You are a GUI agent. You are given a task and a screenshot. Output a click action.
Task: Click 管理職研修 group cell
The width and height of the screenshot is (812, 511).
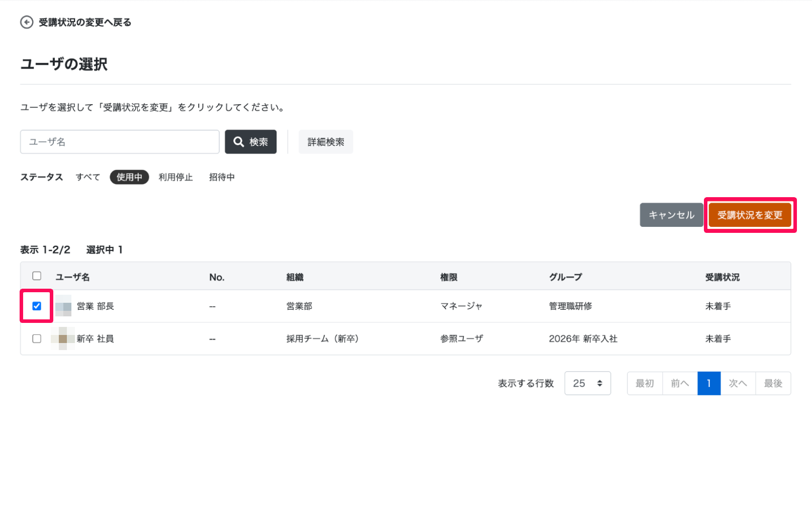coord(571,306)
